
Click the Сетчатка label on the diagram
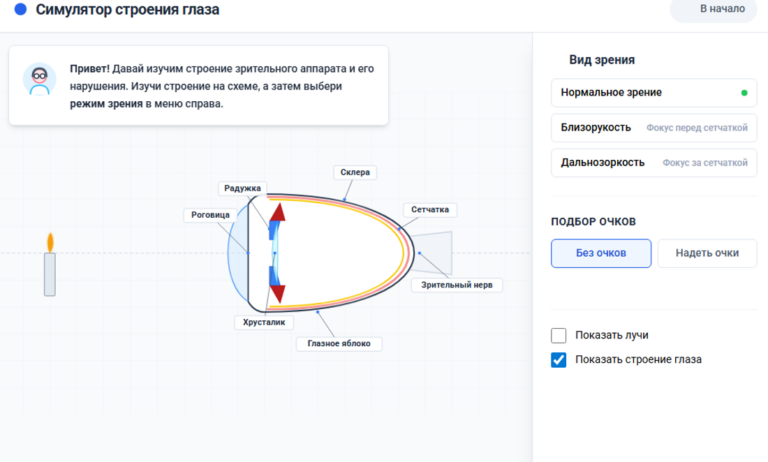430,210
